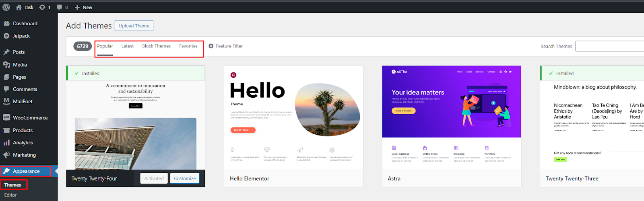The width and height of the screenshot is (644, 201).
Task: Click the Jetpack lightning icon
Action: click(6, 36)
